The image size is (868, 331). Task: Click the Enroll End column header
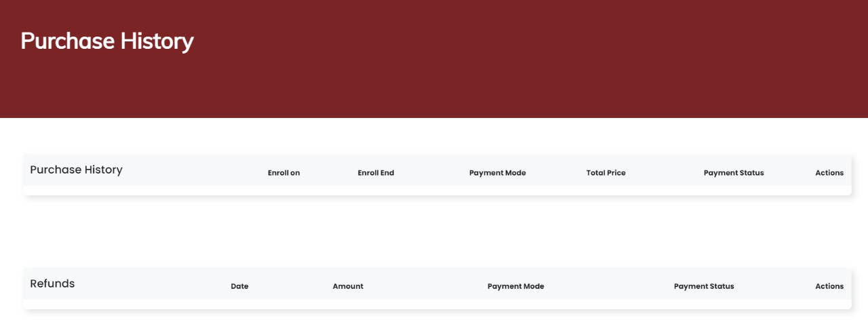click(376, 173)
